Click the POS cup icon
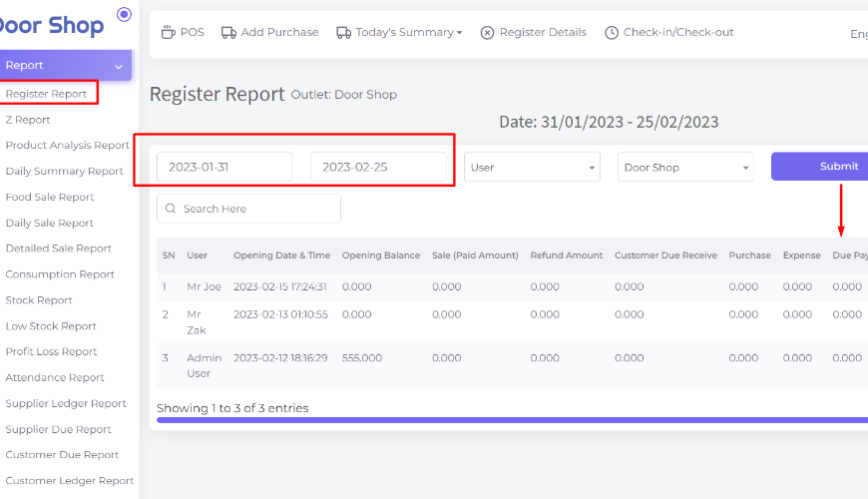The height and width of the screenshot is (499, 868). point(169,32)
